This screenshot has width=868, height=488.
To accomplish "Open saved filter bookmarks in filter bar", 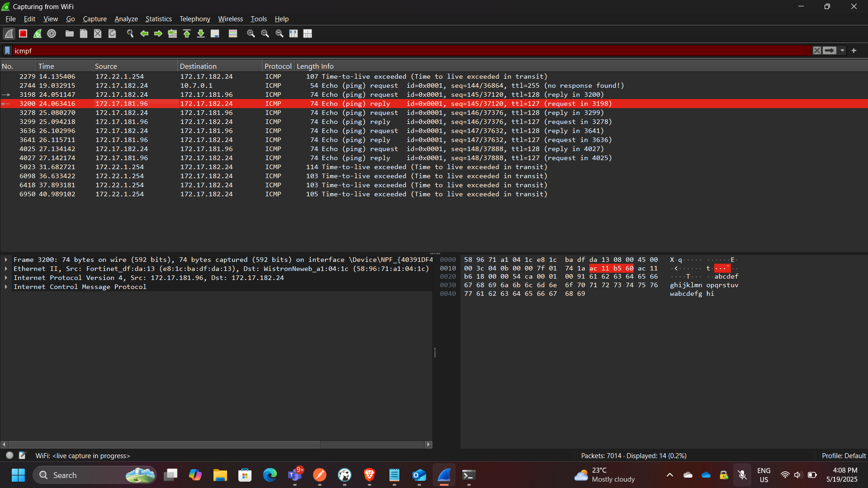I will (7, 51).
